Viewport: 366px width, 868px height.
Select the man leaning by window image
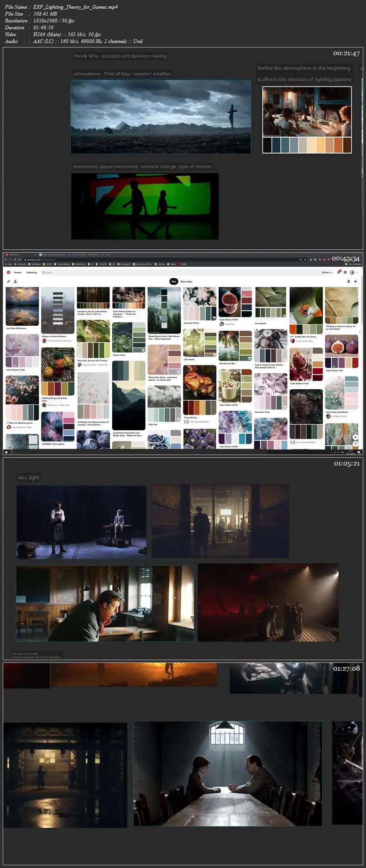click(105, 604)
